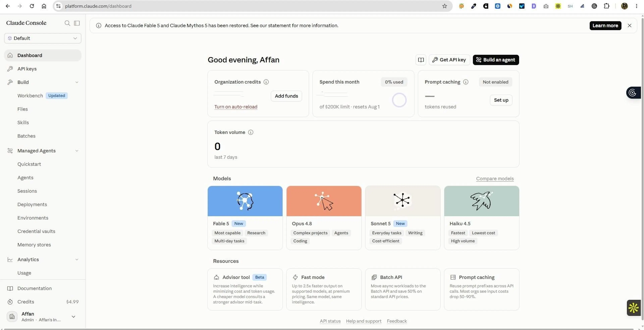Click the SH extension icon

coord(570,6)
